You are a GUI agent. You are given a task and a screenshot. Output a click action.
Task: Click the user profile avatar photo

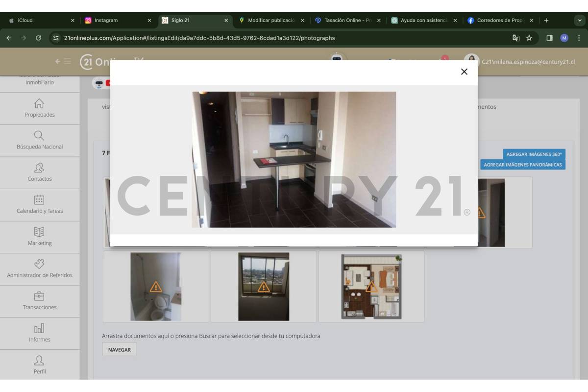471,60
